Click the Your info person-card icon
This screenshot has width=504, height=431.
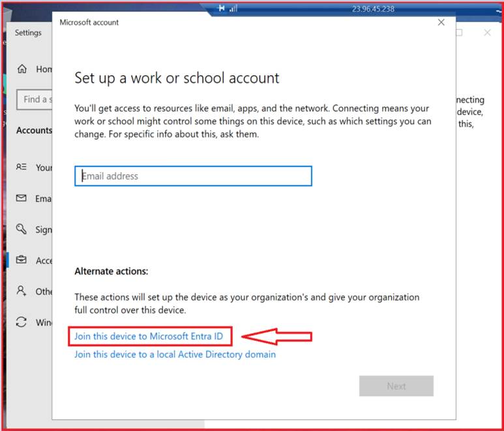22,167
